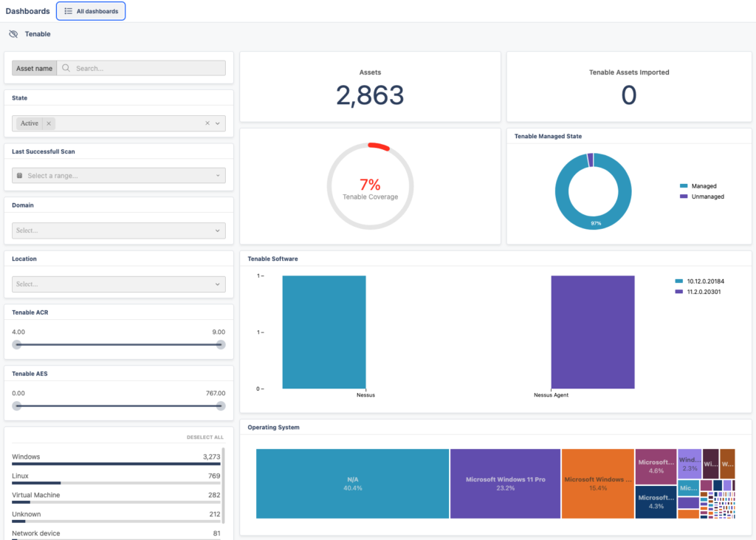Click the 10.12.0.20184 legend swatch

679,281
